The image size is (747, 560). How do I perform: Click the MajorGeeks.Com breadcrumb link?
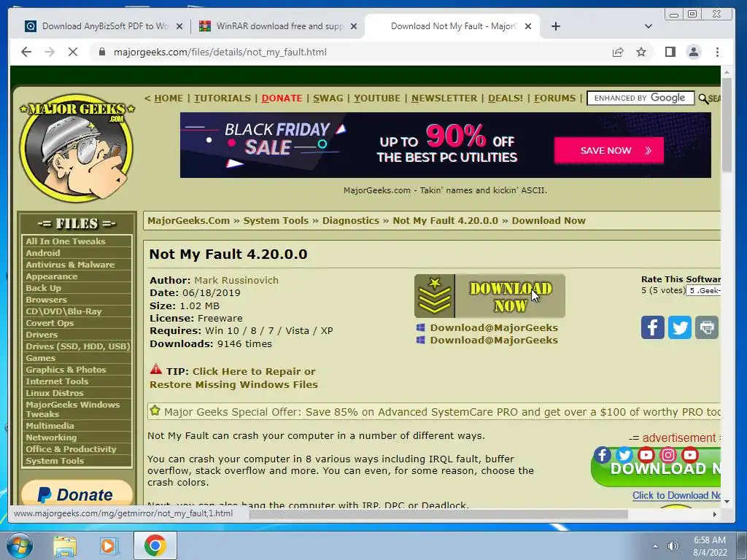pyautogui.click(x=189, y=220)
